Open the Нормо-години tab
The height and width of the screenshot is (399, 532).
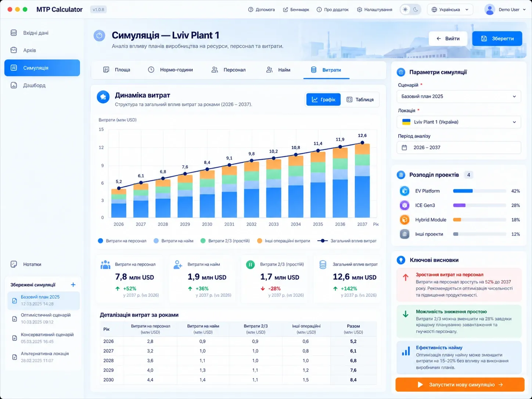click(x=170, y=70)
